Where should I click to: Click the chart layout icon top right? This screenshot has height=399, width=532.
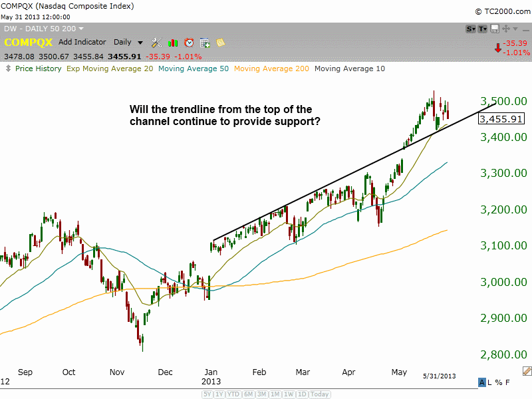495,28
